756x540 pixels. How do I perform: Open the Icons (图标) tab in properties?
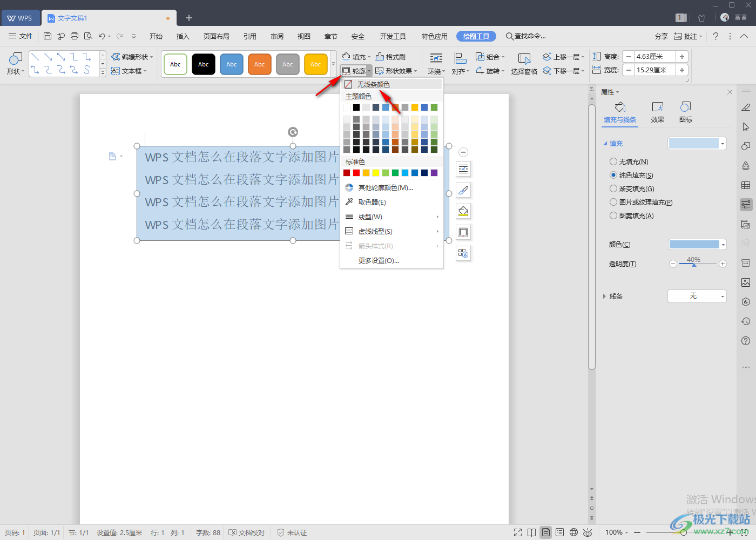(686, 112)
